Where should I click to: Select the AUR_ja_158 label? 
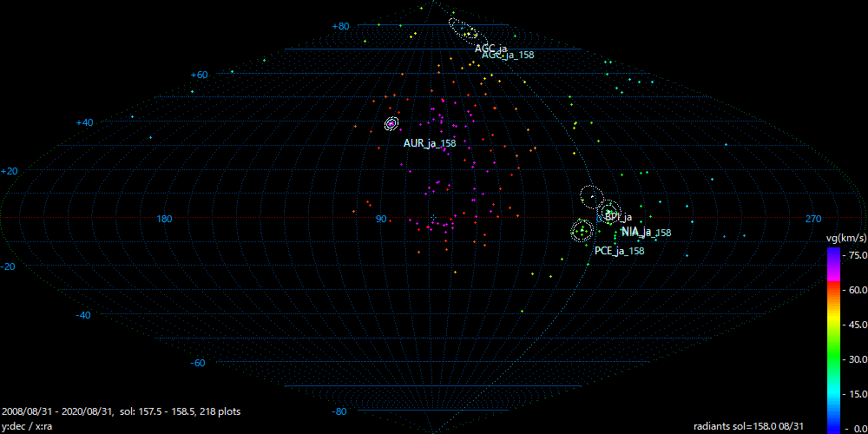click(430, 143)
